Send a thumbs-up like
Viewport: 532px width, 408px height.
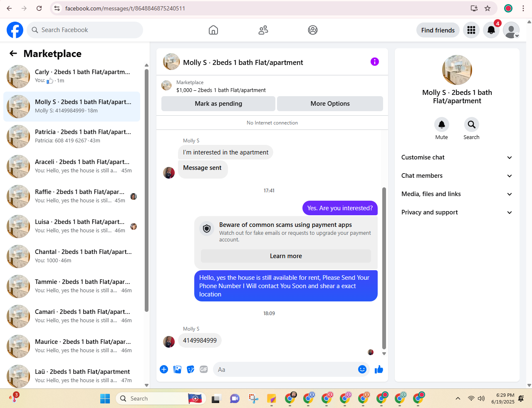[x=379, y=369]
